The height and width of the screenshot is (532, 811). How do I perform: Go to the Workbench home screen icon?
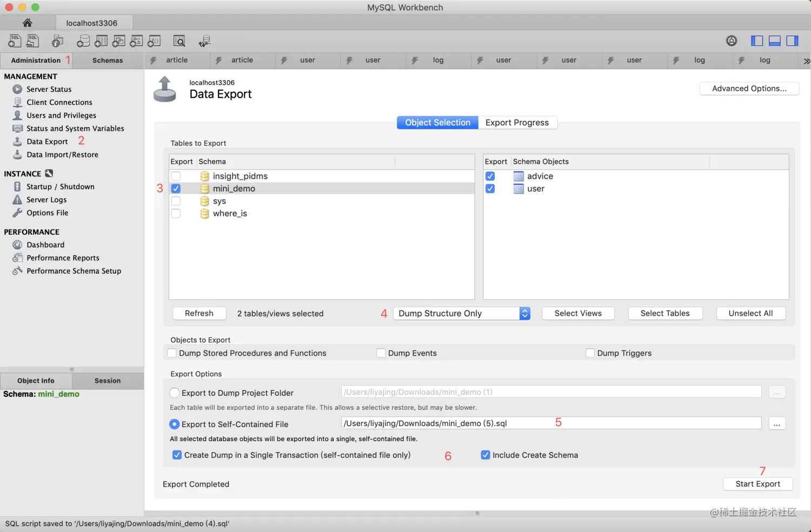coord(27,23)
